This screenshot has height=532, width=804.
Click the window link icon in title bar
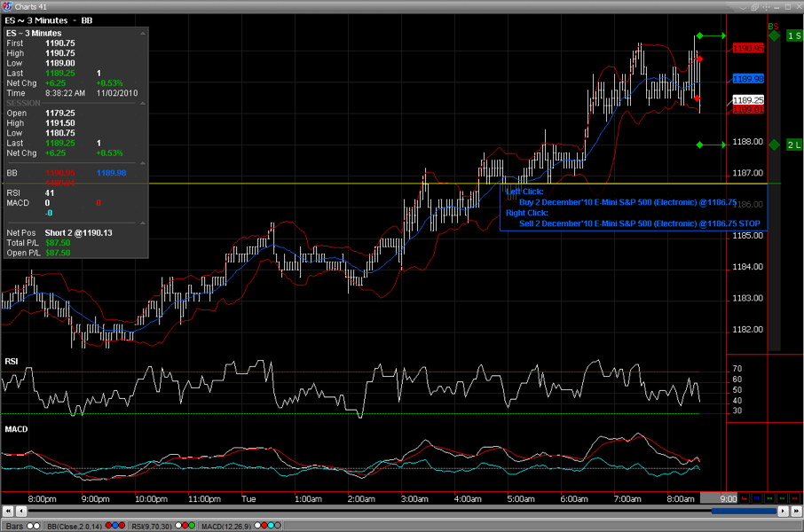pyautogui.click(x=755, y=7)
